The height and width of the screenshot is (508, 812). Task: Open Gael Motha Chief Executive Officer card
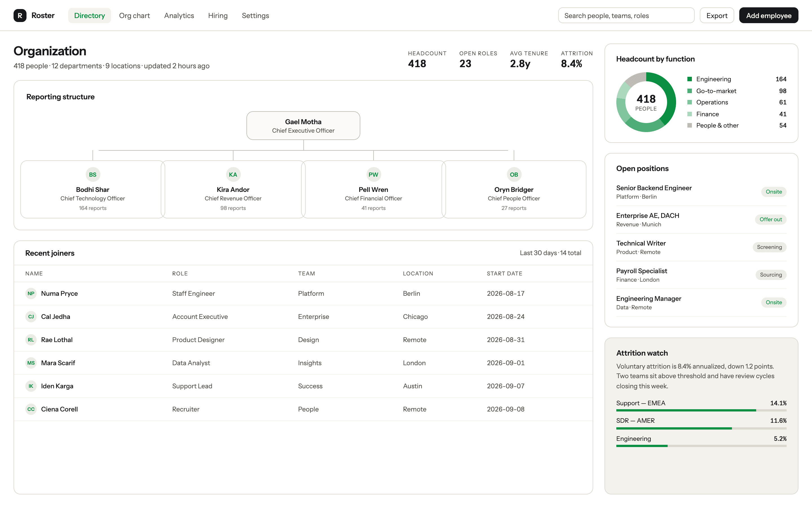click(303, 126)
